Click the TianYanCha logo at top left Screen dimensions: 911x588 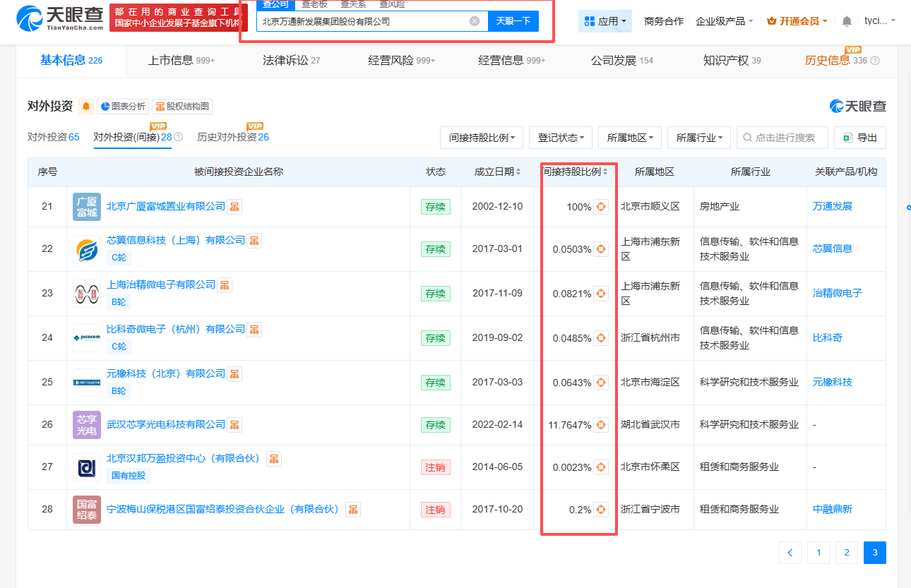(59, 18)
